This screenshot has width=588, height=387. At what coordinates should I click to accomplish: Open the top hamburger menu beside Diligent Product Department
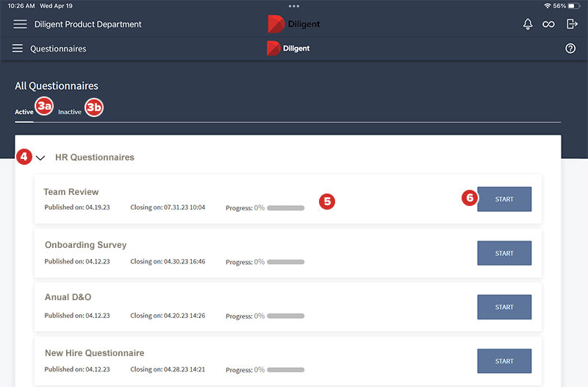click(x=20, y=24)
